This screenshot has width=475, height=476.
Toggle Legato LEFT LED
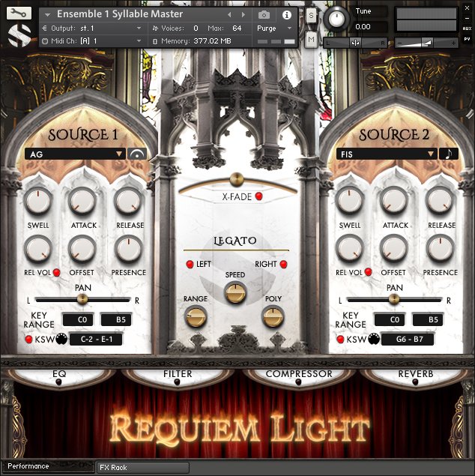[x=190, y=265]
